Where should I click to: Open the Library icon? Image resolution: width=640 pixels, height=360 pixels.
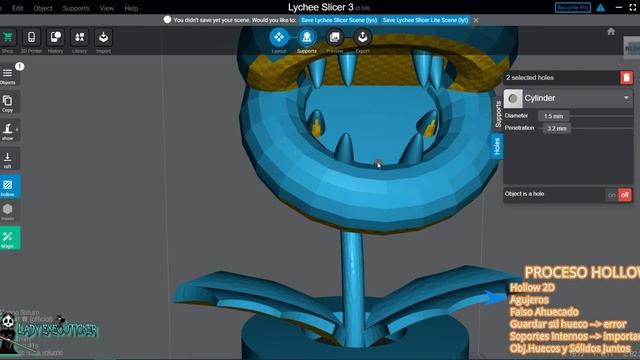(x=80, y=38)
